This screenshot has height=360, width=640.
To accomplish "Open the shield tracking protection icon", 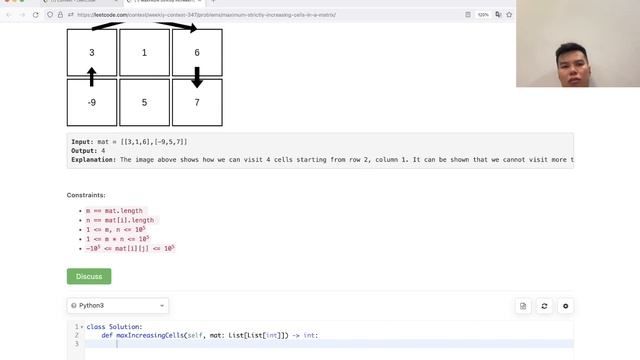I will tap(50, 15).
